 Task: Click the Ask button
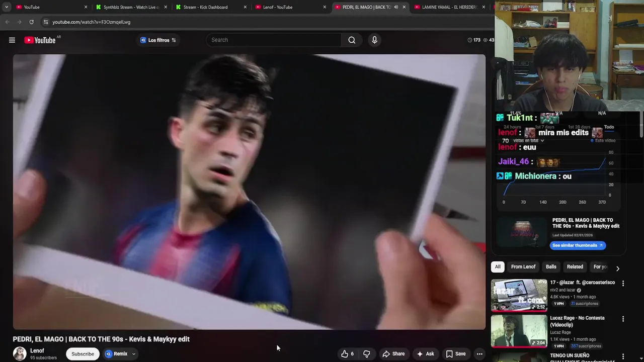pos(425,354)
